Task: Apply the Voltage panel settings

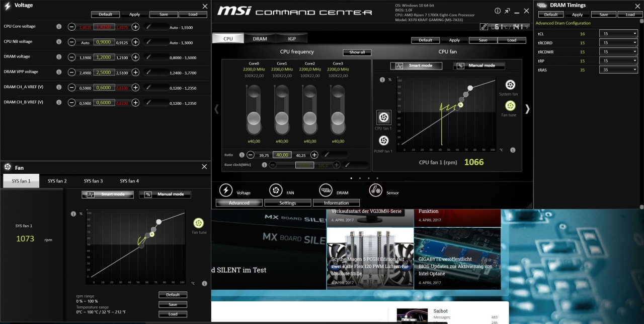Action: 134,15
